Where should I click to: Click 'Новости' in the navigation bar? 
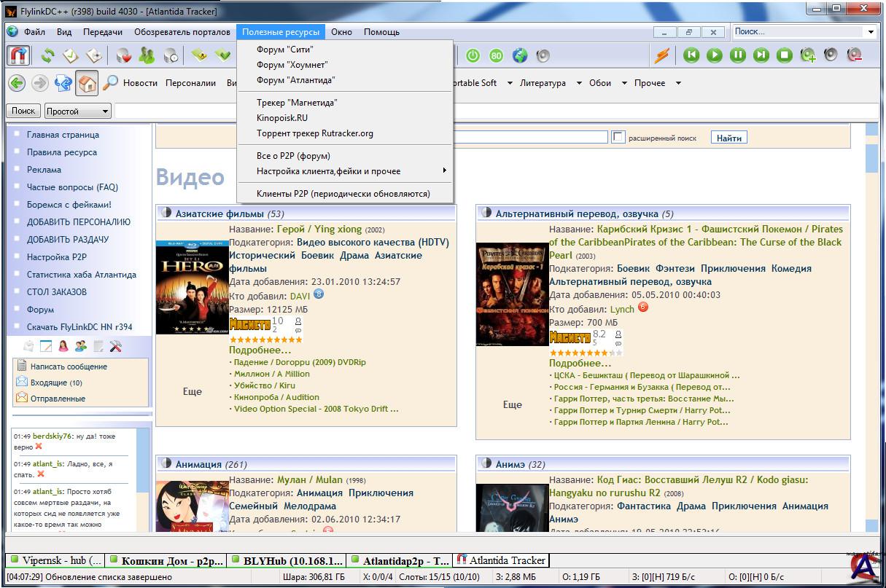point(140,83)
